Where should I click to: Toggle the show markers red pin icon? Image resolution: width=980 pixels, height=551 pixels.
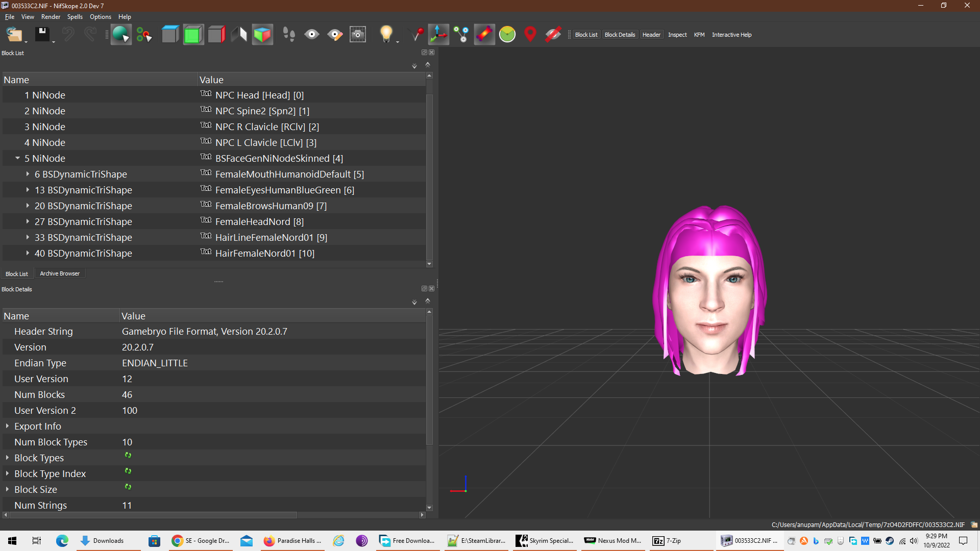point(530,35)
